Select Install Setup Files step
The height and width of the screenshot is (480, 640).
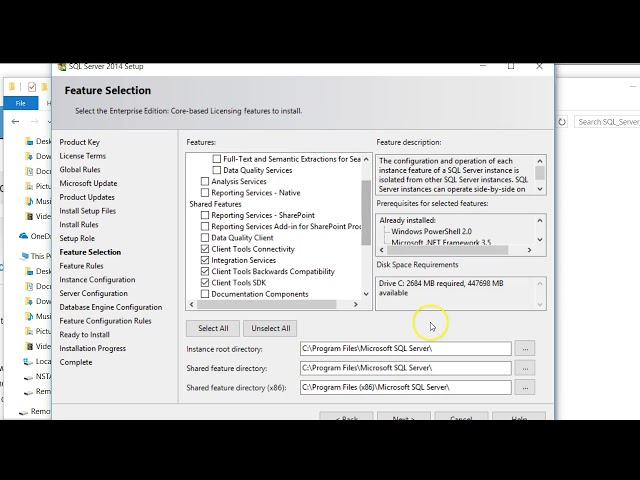tap(87, 211)
